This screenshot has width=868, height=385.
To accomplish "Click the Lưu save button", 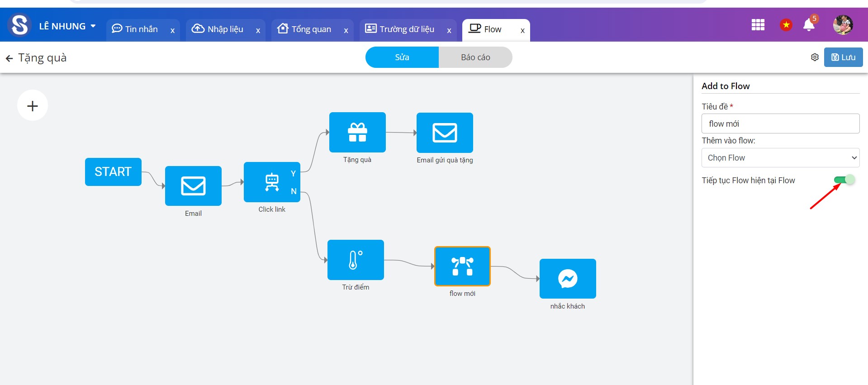I will click(x=843, y=57).
